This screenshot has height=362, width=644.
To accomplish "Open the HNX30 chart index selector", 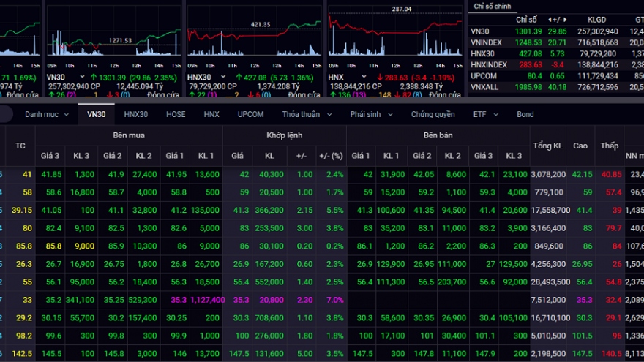I will tap(206, 78).
